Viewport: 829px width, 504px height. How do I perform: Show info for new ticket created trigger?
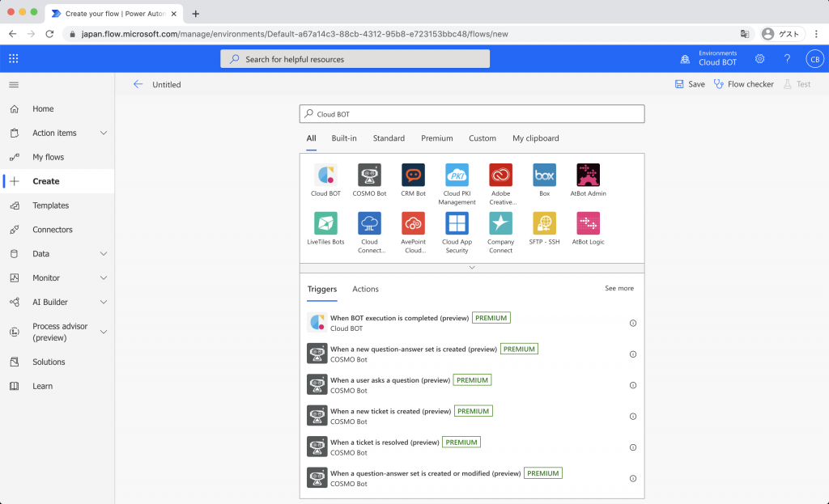[633, 417]
